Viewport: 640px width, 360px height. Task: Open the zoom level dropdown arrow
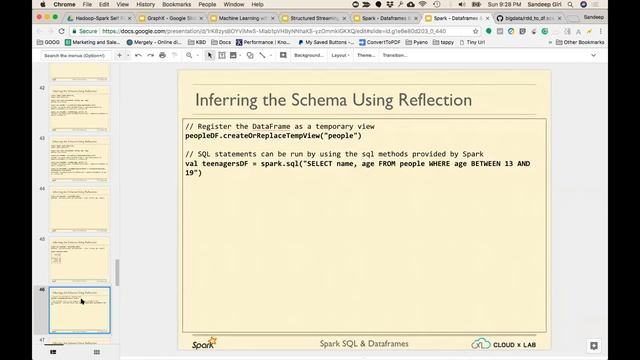click(x=198, y=55)
